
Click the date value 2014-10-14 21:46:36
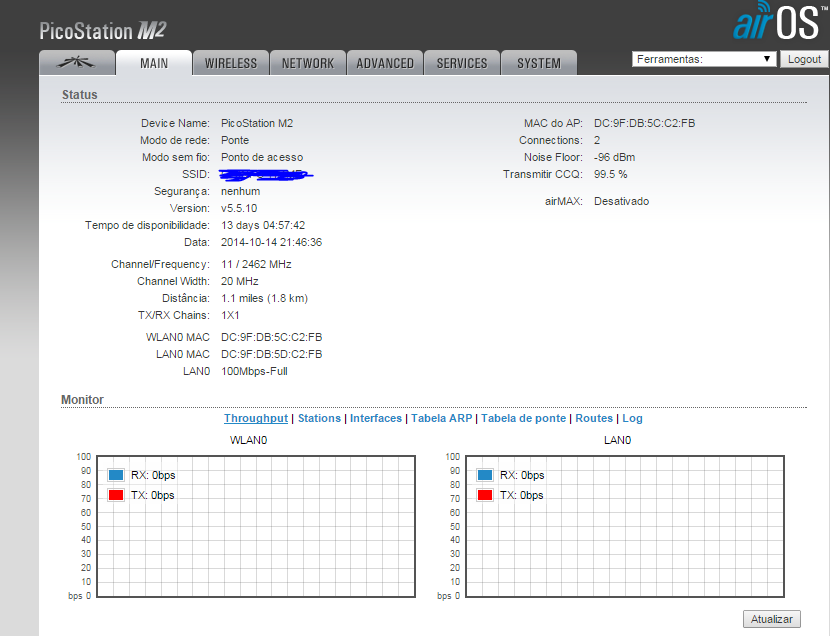[x=271, y=242]
